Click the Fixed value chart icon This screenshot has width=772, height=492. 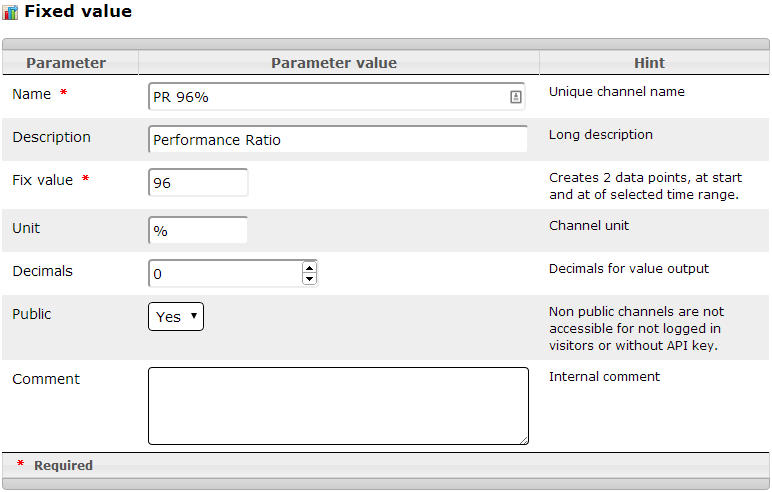10,12
